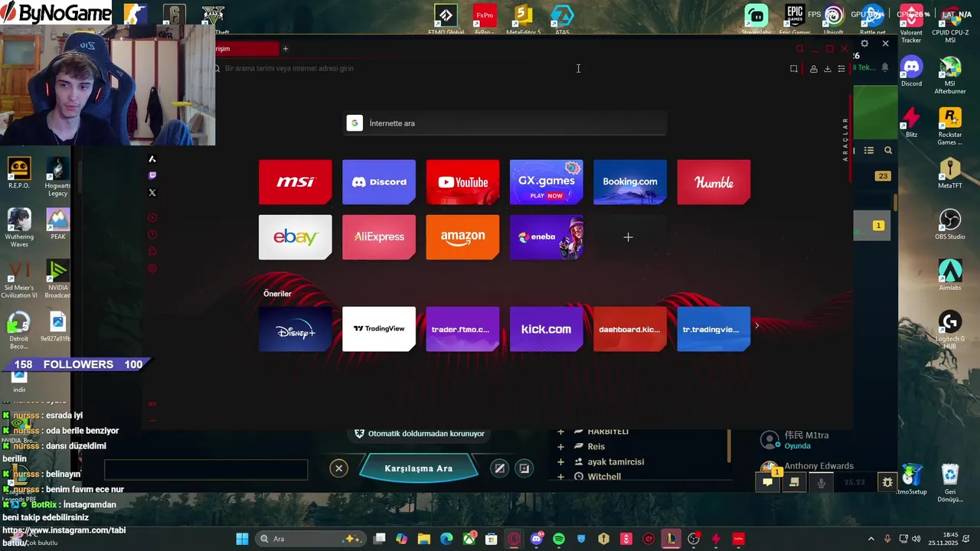Viewport: 980px width, 551px height.
Task: Show hidden system tray icons
Action: (x=871, y=539)
